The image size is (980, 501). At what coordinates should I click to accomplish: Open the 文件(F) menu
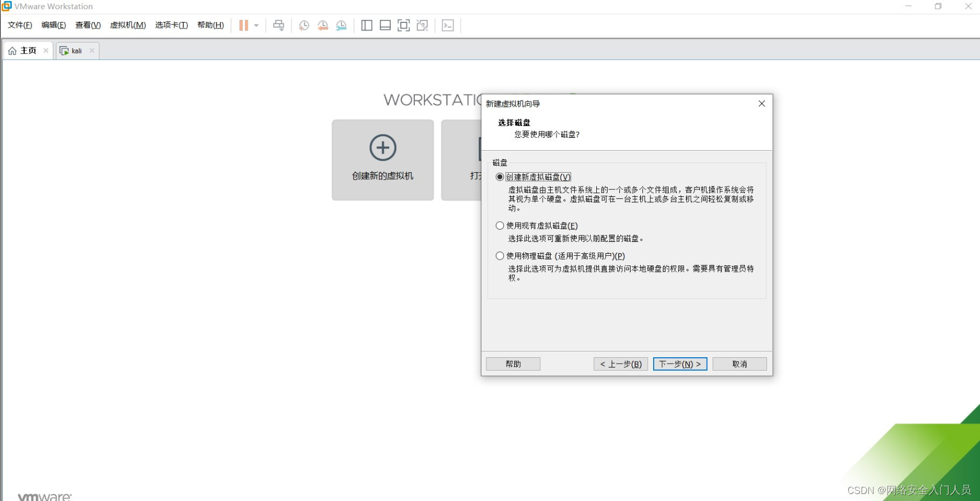point(20,25)
